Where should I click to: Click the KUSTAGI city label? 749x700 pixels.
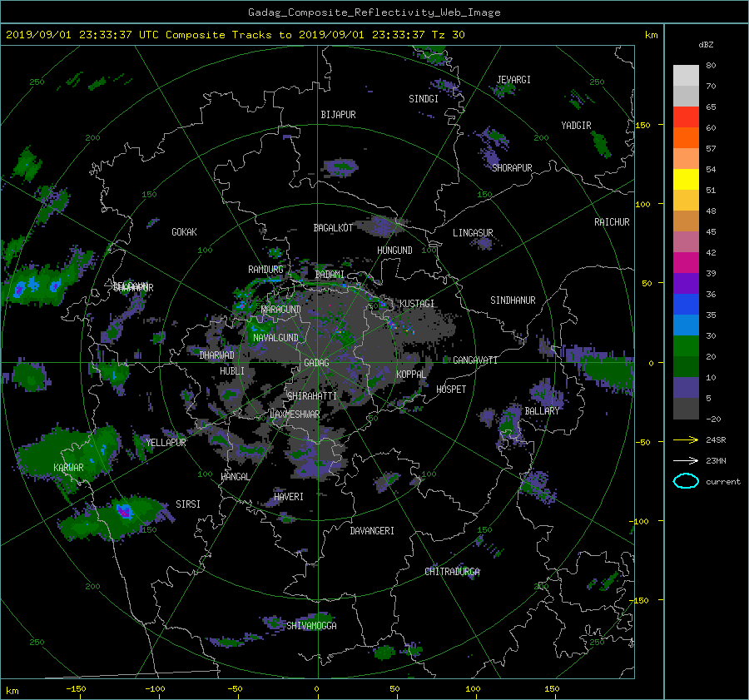tap(417, 304)
